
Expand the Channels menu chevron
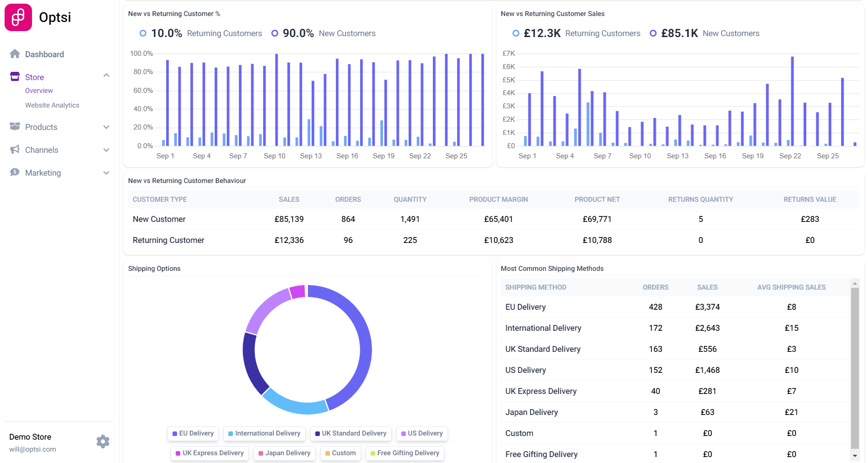pos(106,150)
